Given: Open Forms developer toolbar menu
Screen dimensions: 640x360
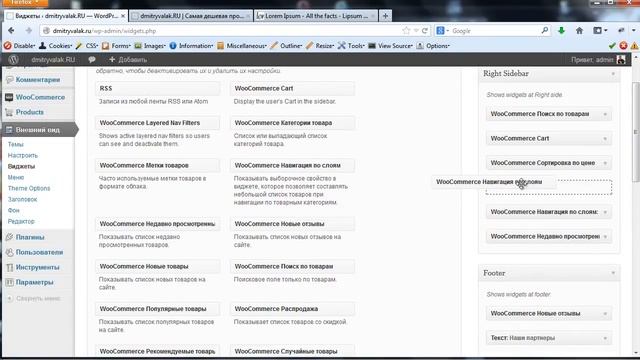Looking at the screenshot, I should pyautogui.click(x=116, y=46).
